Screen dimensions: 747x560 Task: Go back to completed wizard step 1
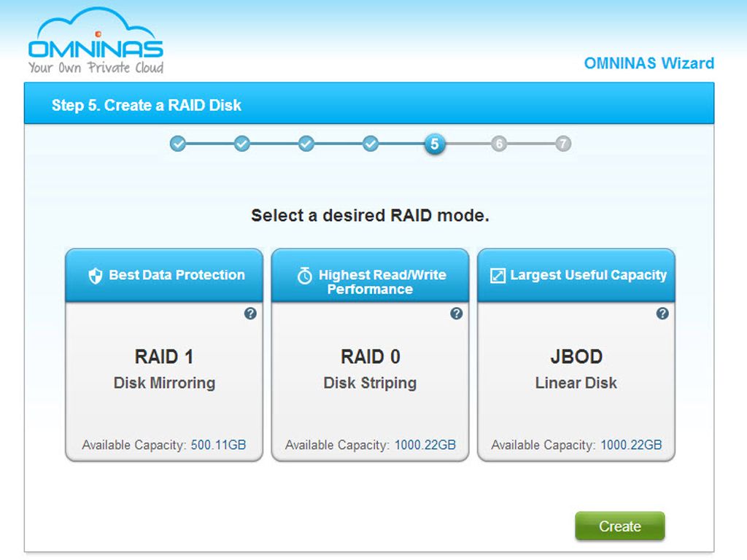coord(178,144)
